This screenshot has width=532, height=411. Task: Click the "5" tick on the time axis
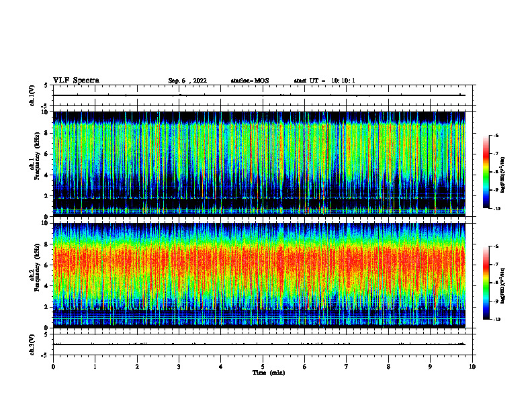263,367
